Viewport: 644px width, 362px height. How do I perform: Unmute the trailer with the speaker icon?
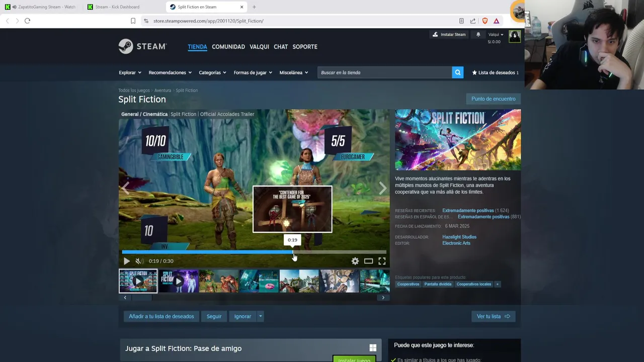point(139,261)
